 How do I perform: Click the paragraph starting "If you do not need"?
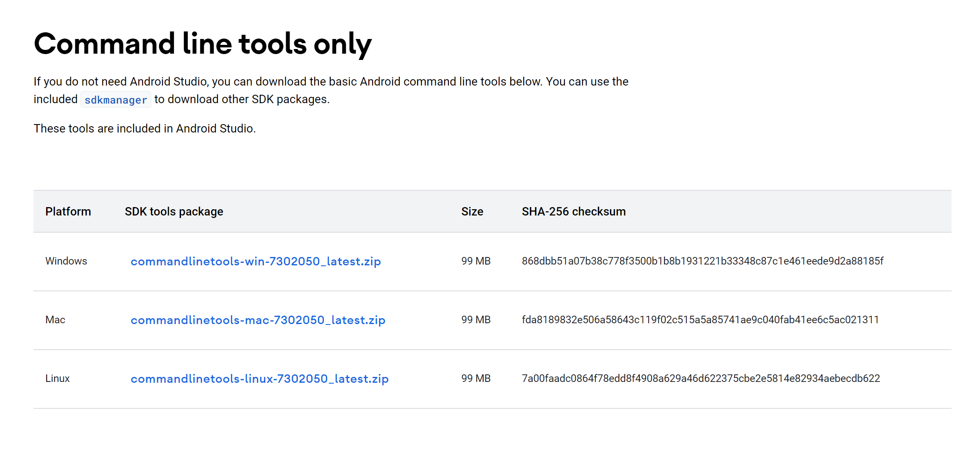[x=331, y=81]
